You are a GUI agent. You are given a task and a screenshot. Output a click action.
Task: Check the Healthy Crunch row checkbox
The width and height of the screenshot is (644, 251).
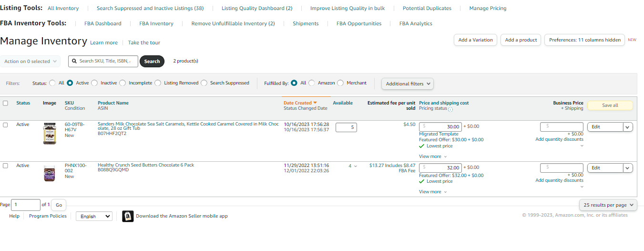coord(5,166)
